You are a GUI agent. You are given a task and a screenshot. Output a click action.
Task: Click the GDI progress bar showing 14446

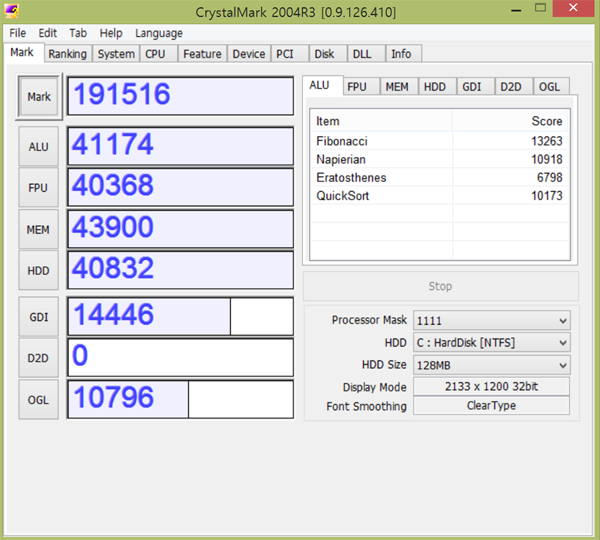pyautogui.click(x=181, y=316)
